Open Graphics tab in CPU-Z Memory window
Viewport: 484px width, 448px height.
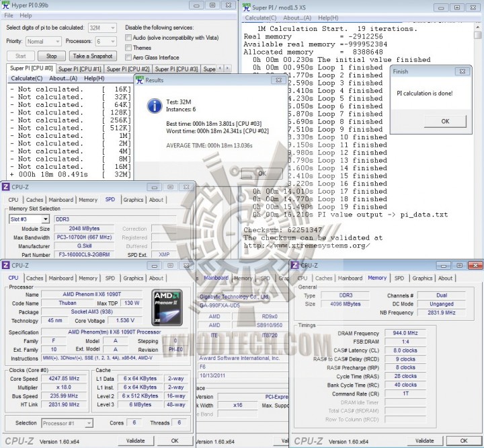422,278
